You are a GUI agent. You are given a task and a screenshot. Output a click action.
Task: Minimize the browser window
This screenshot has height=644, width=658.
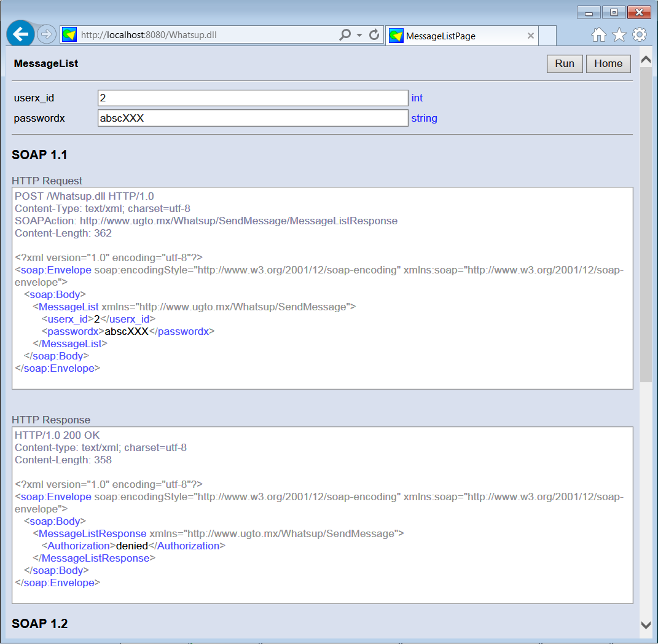coord(589,13)
